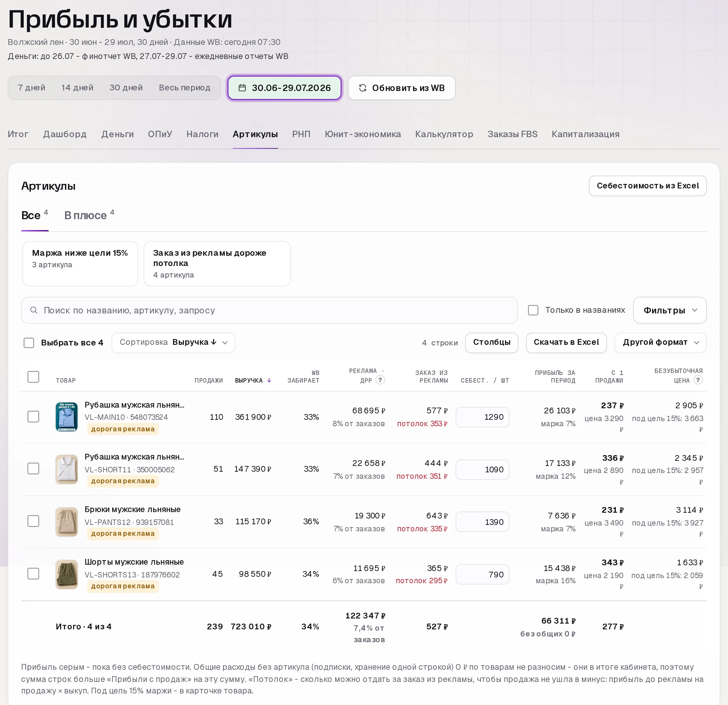Open thumbnail of trousers VL-PANTS12

[66, 522]
